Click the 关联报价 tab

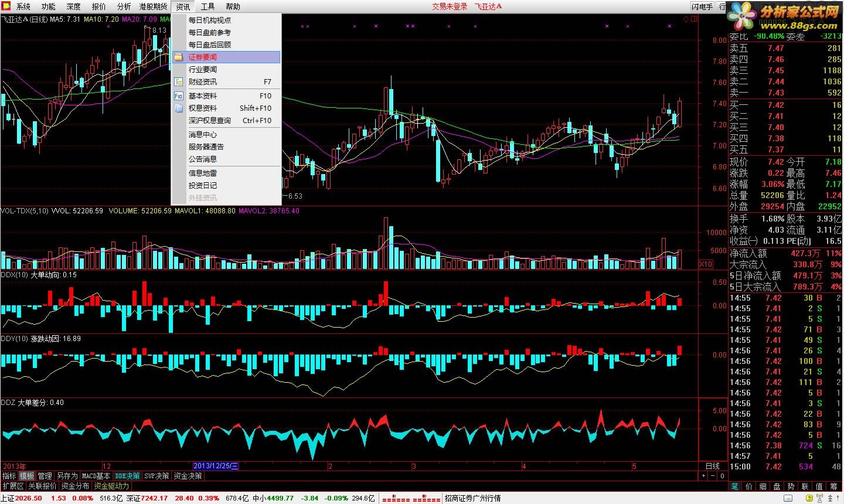(x=42, y=486)
